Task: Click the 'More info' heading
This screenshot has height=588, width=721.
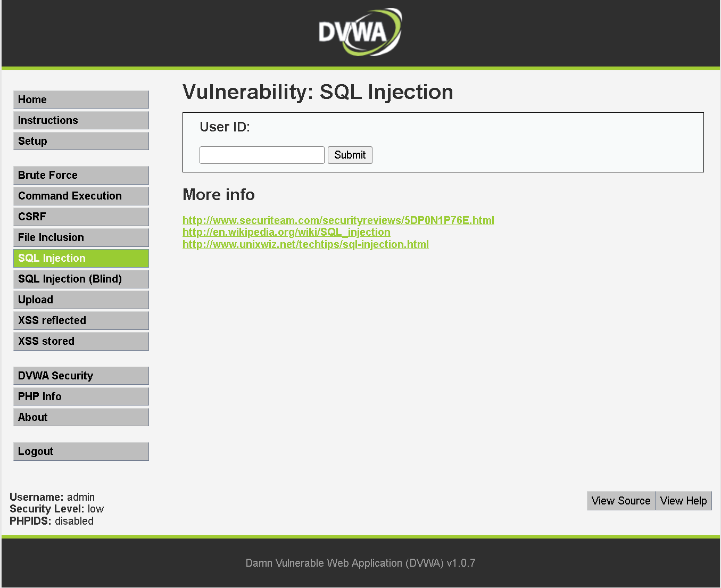Action: coord(219,195)
